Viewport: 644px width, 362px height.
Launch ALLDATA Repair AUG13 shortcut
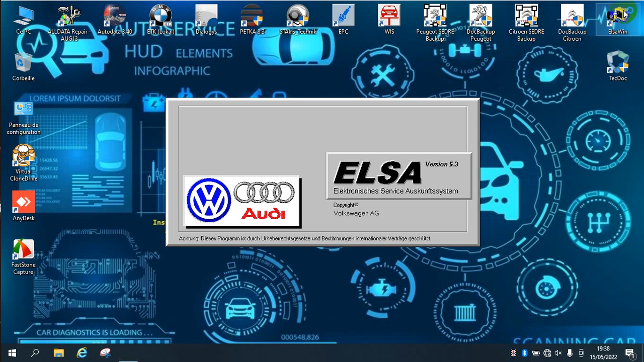69,22
